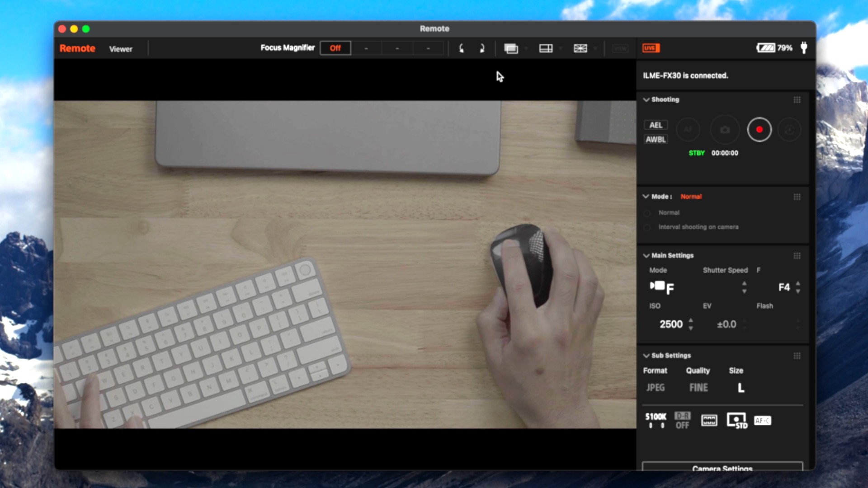Screen dimensions: 868x488
Task: Click the power plug icon
Action: (804, 48)
